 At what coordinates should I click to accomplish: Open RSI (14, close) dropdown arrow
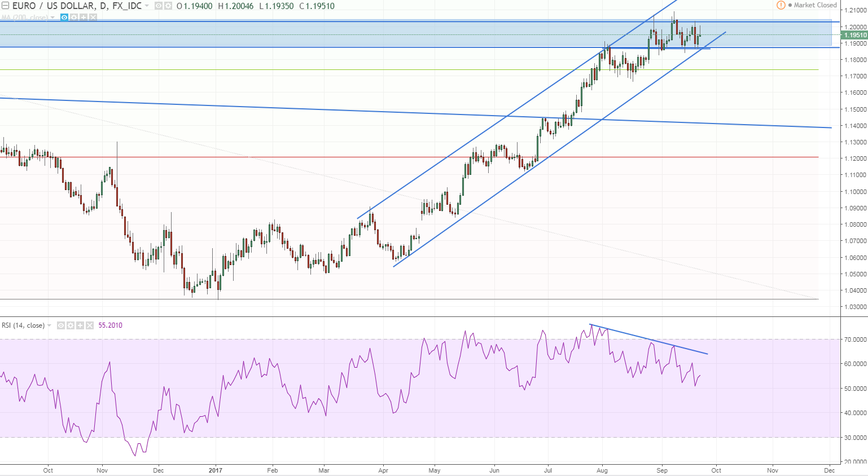(49, 325)
